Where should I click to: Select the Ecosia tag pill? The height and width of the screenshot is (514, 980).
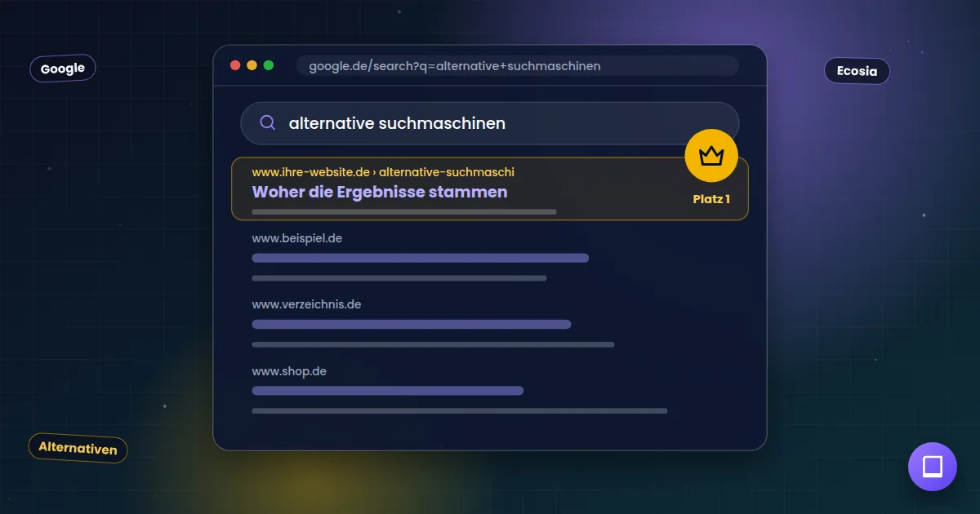click(x=857, y=71)
